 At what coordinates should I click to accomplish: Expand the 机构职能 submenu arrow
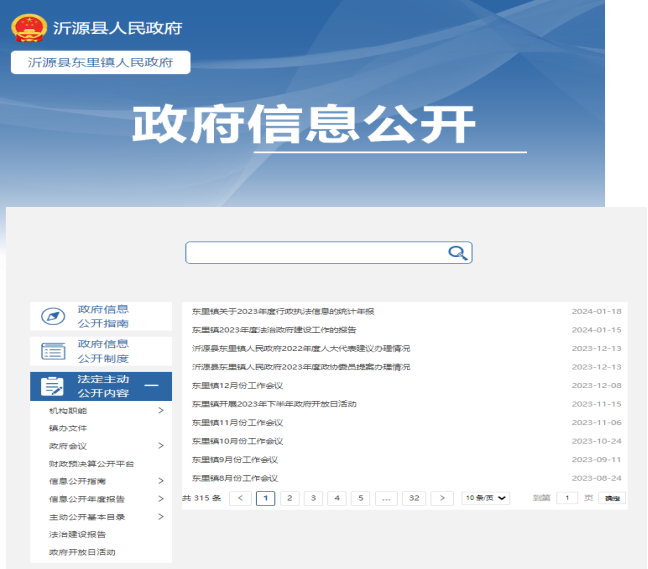coord(160,411)
